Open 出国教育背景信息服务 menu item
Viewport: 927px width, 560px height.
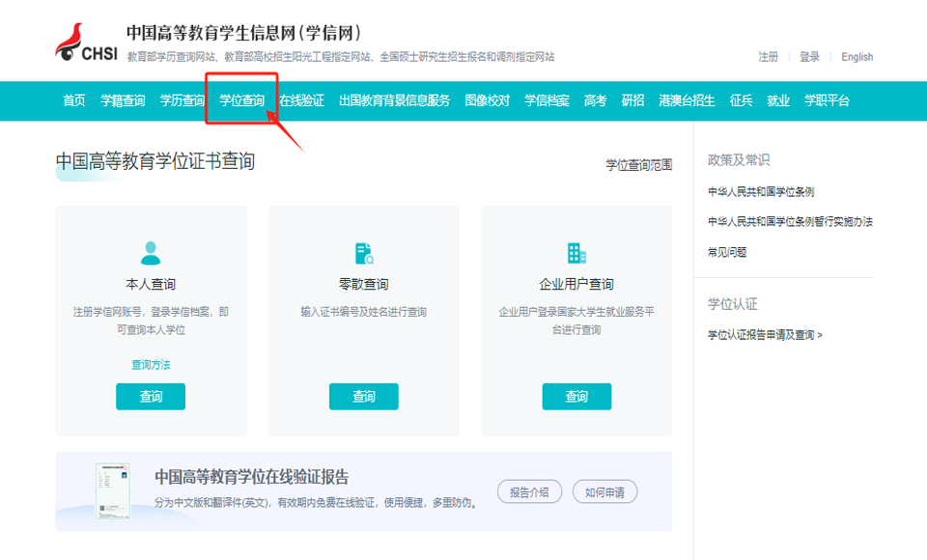[394, 100]
